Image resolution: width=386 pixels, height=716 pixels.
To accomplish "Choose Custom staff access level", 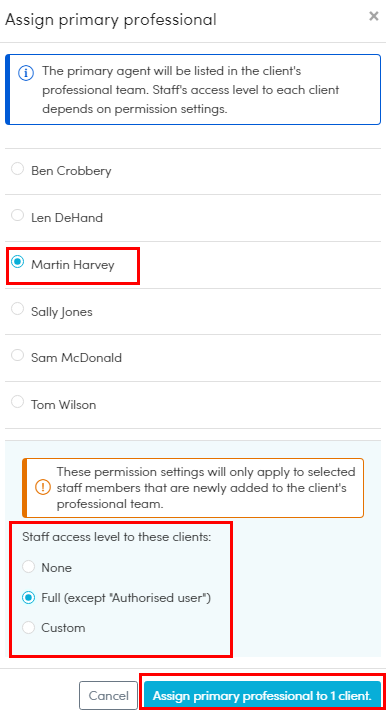I will pyautogui.click(x=28, y=628).
